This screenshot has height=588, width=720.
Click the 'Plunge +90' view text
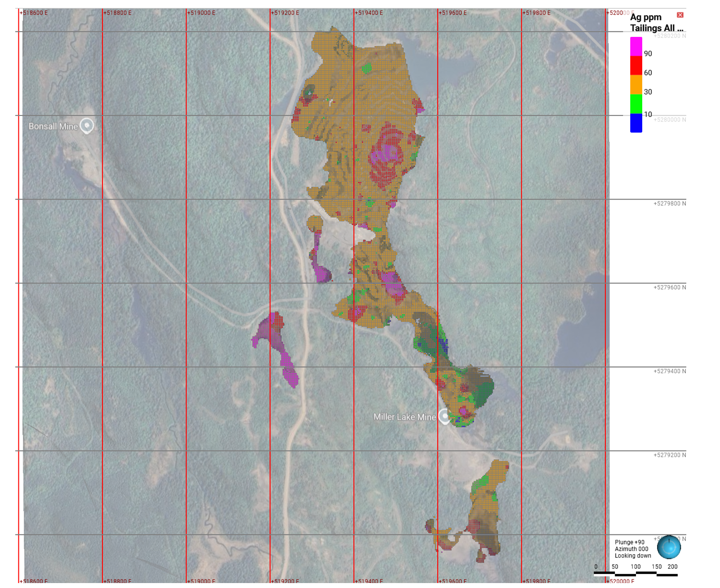[630, 542]
